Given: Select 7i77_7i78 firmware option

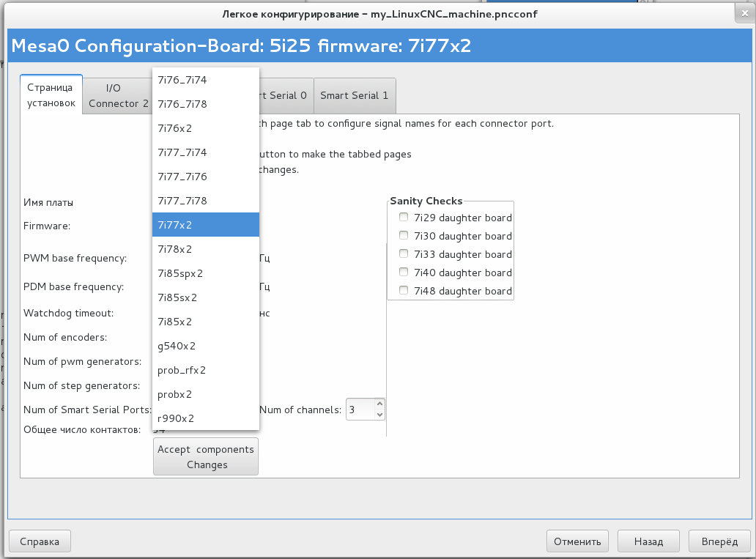Looking at the screenshot, I should (x=206, y=200).
